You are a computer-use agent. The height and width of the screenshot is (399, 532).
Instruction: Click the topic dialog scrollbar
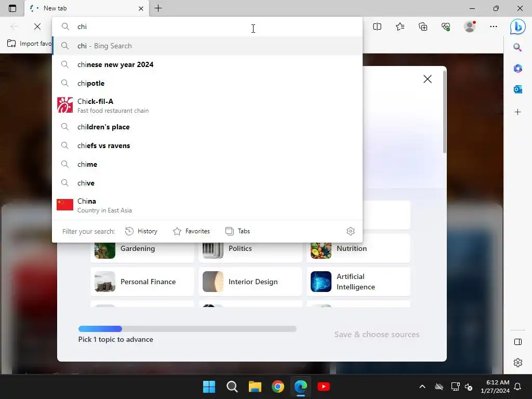pyautogui.click(x=445, y=112)
